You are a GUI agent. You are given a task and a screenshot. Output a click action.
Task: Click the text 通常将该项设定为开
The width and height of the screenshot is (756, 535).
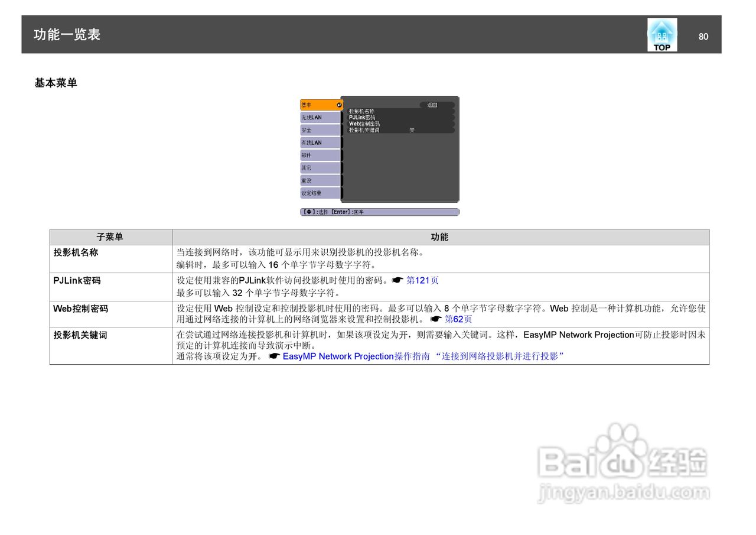pyautogui.click(x=220, y=356)
